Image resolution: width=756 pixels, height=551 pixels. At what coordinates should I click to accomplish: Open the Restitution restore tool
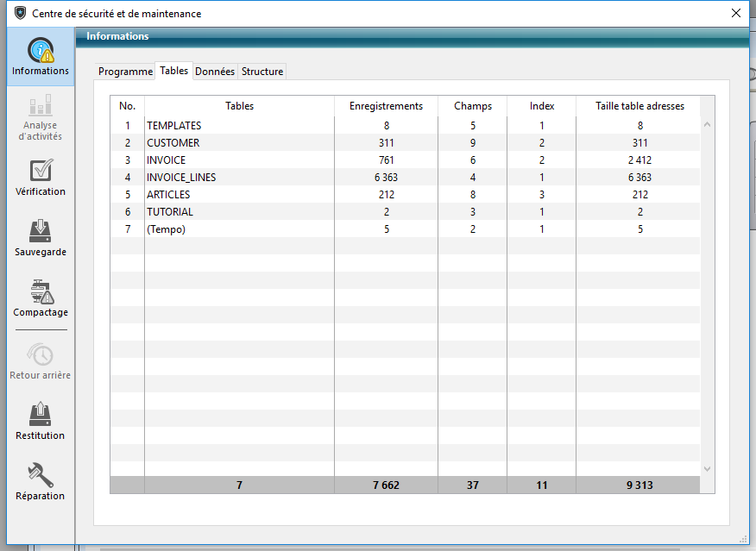[41, 415]
